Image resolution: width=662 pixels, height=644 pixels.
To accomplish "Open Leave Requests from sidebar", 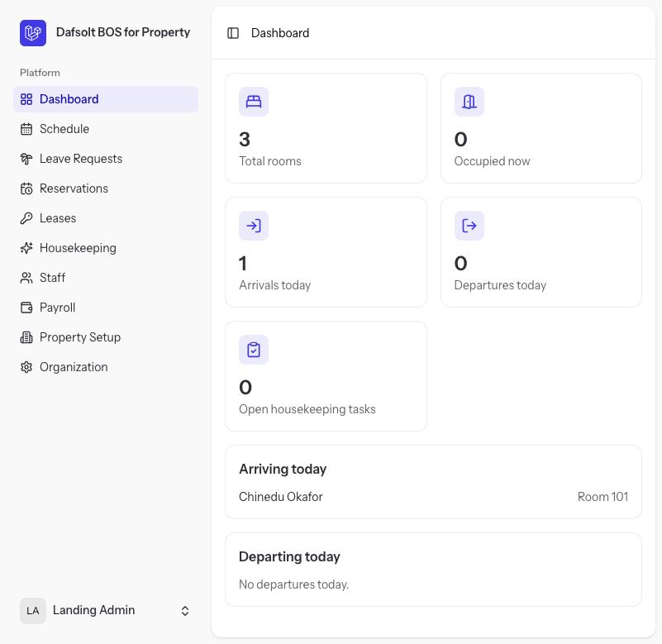I will pyautogui.click(x=106, y=159).
